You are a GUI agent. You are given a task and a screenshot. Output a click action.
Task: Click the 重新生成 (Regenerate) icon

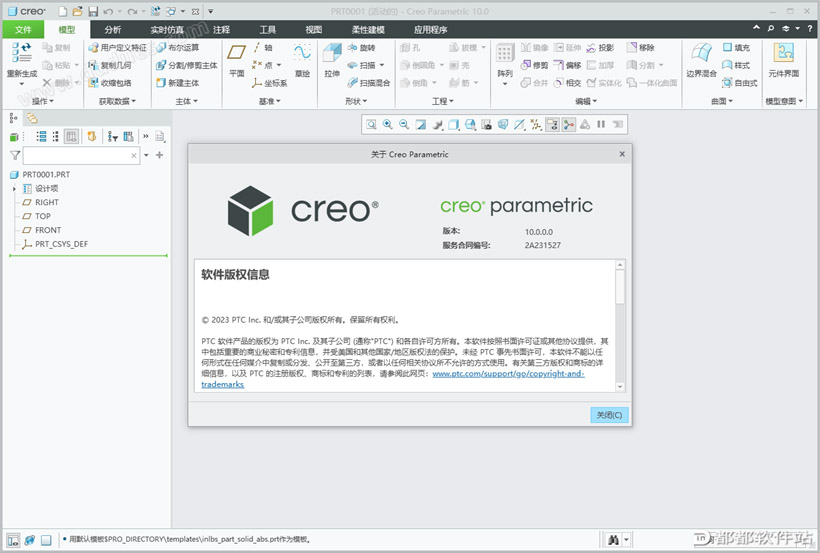tap(21, 53)
